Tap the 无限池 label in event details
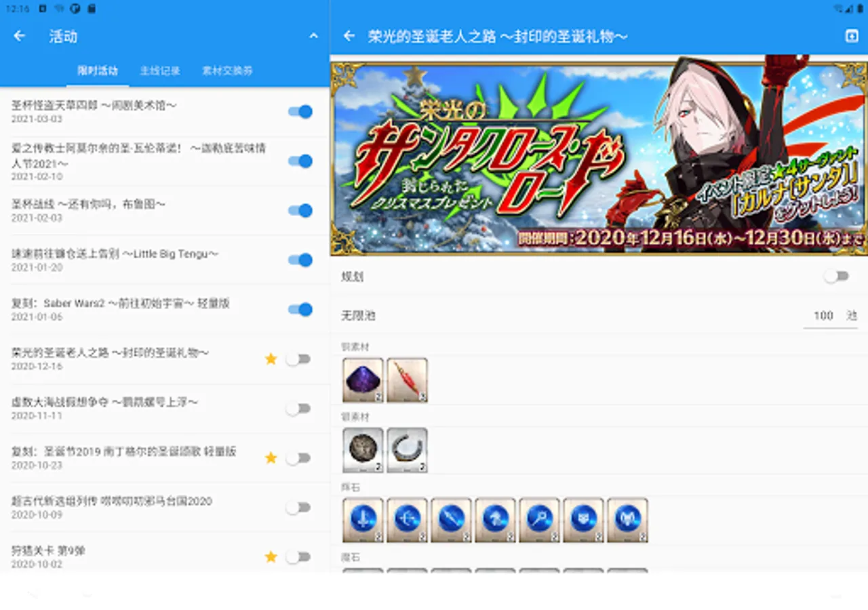The image size is (868, 610). (x=358, y=316)
